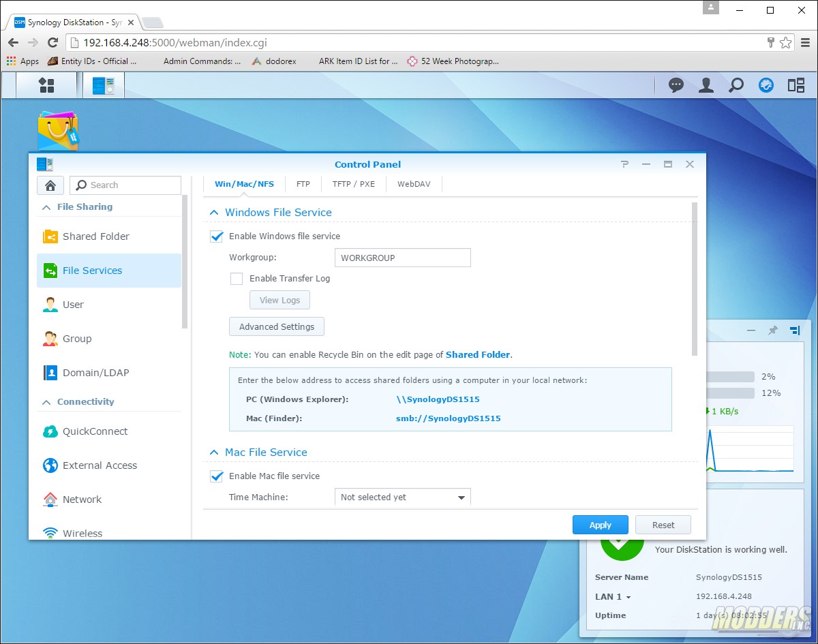Switch to the Win/Mac/NFS tab

[244, 184]
